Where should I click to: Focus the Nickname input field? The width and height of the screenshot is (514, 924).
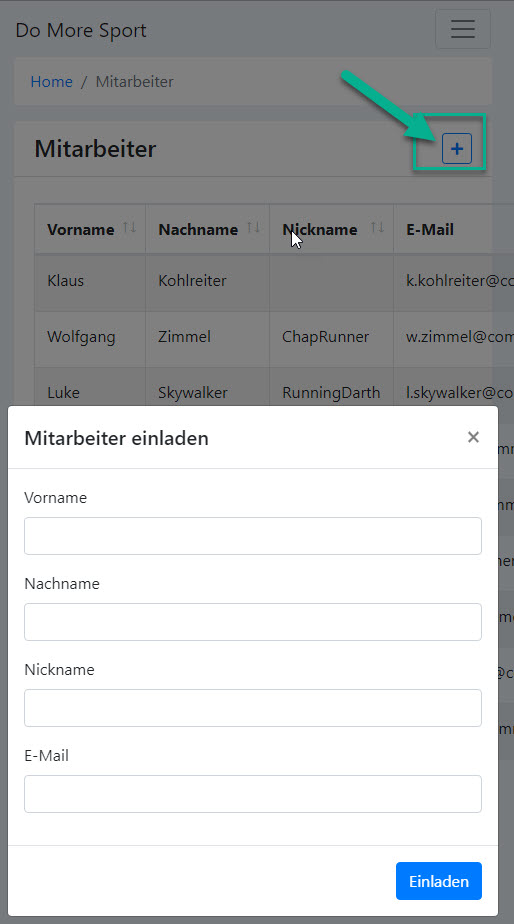pyautogui.click(x=253, y=708)
